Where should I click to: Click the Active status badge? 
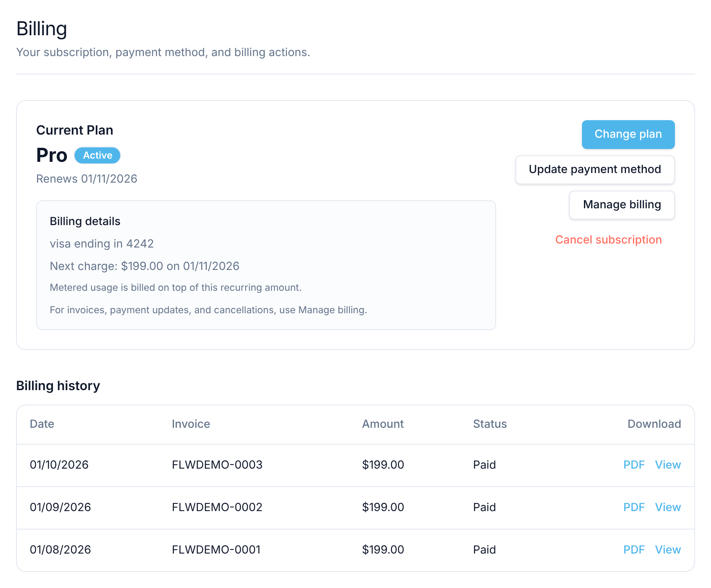(x=97, y=155)
